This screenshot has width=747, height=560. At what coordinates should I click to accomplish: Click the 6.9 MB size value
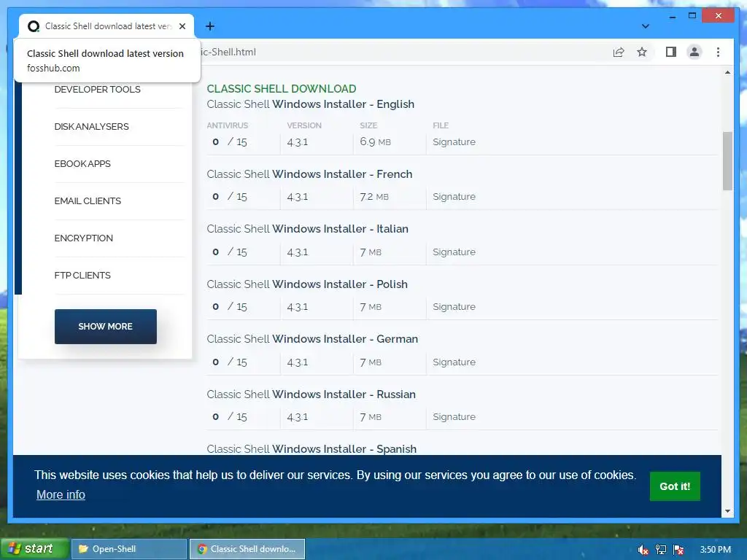[376, 142]
